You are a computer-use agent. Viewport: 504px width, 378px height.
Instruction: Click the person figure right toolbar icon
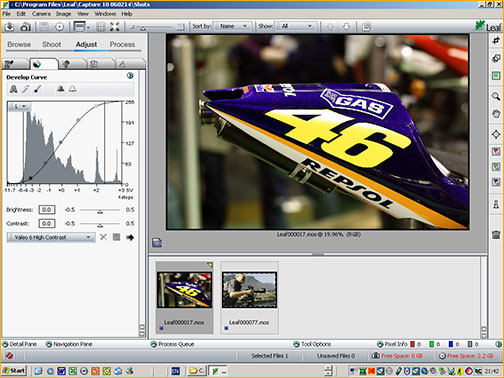pos(496,205)
